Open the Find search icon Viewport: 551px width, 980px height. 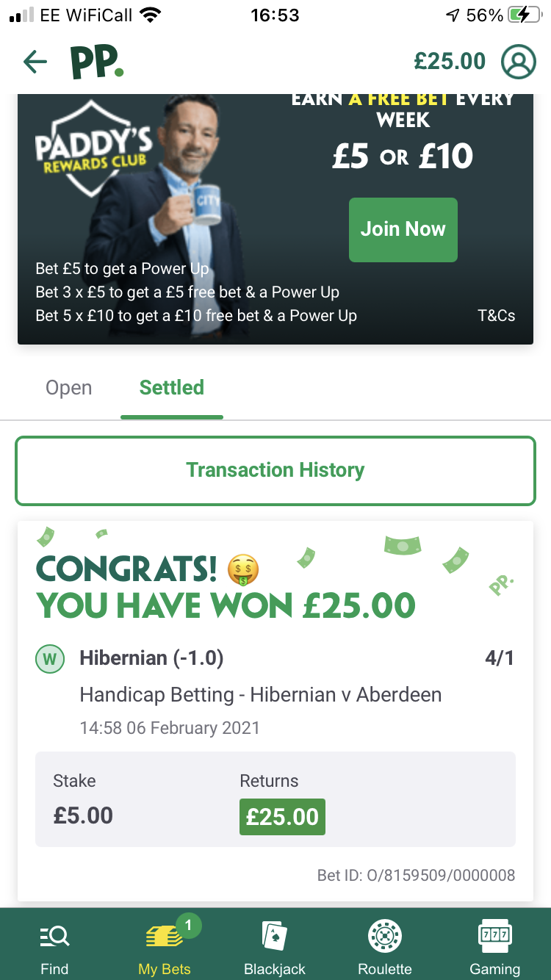point(54,936)
